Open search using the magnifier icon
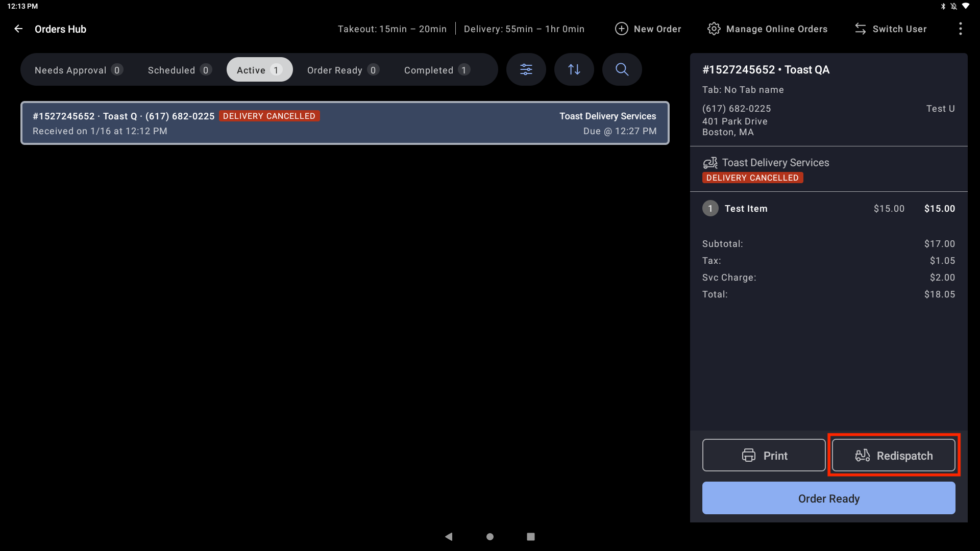 [x=622, y=69]
